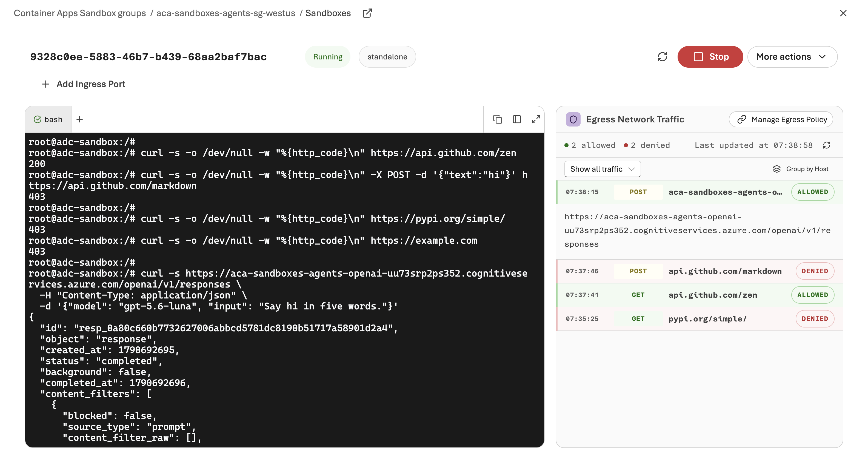
Task: Click the ALLOWED badge on api.github.com/zen row
Action: point(812,295)
